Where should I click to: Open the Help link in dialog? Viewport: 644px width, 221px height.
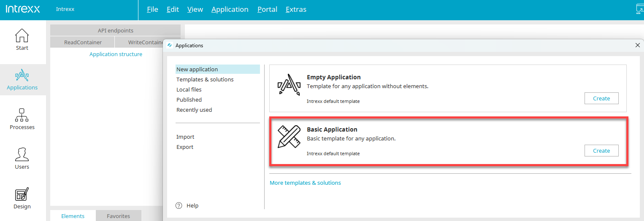[192, 205]
